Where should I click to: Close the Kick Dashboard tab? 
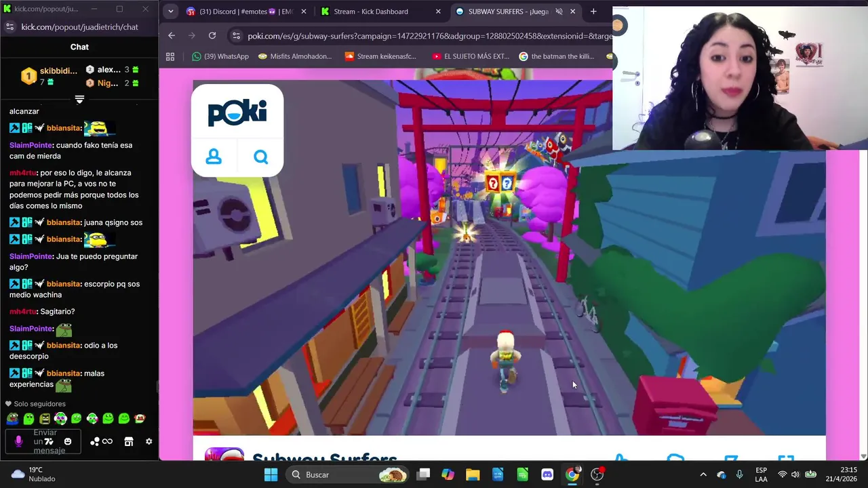[438, 12]
